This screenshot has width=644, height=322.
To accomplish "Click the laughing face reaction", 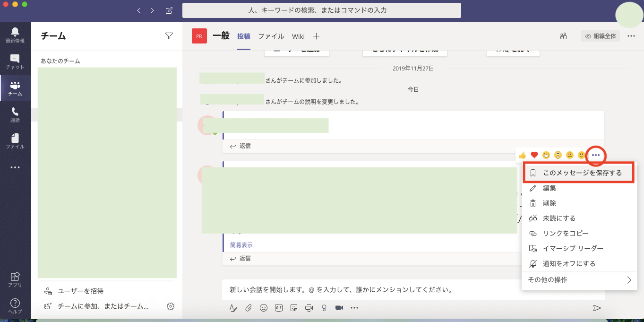I will 546,155.
